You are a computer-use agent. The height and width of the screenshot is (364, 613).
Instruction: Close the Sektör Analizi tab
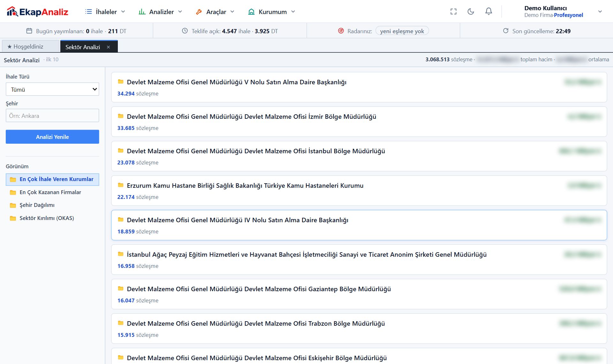109,47
